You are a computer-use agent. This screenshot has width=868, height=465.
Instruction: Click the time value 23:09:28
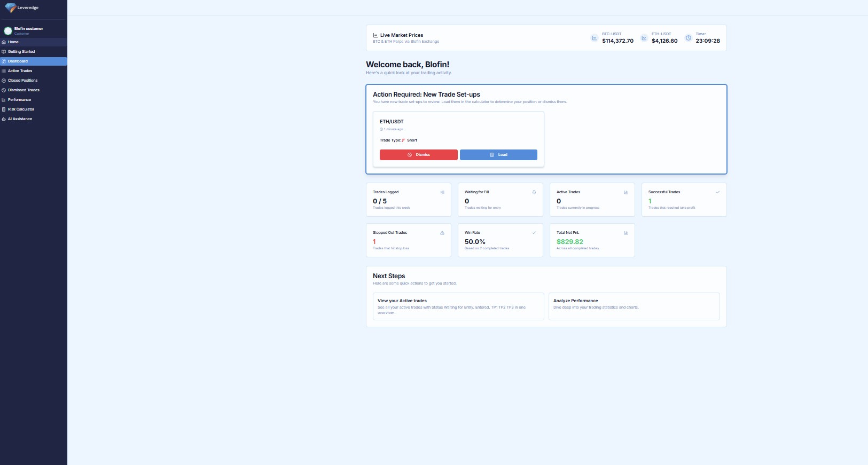[708, 41]
